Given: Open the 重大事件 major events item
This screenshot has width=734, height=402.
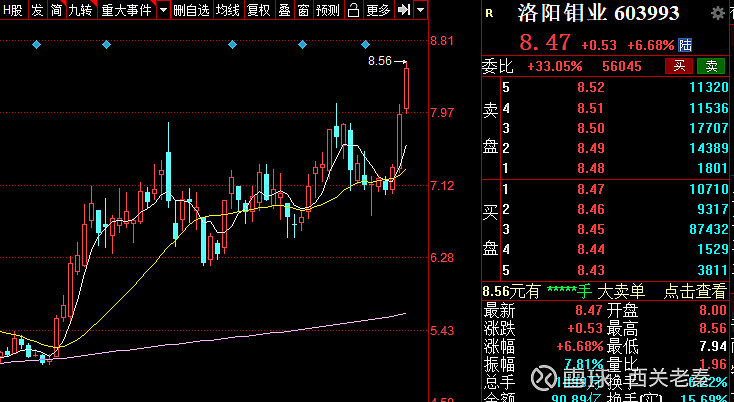Looking at the screenshot, I should 127,10.
